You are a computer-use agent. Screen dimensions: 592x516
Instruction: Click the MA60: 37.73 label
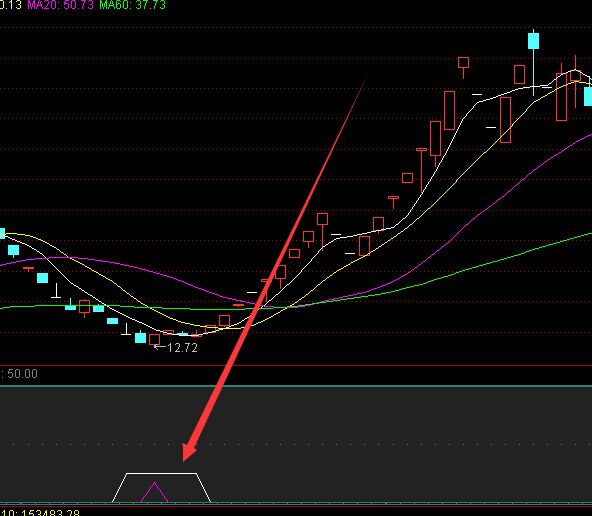pos(132,5)
